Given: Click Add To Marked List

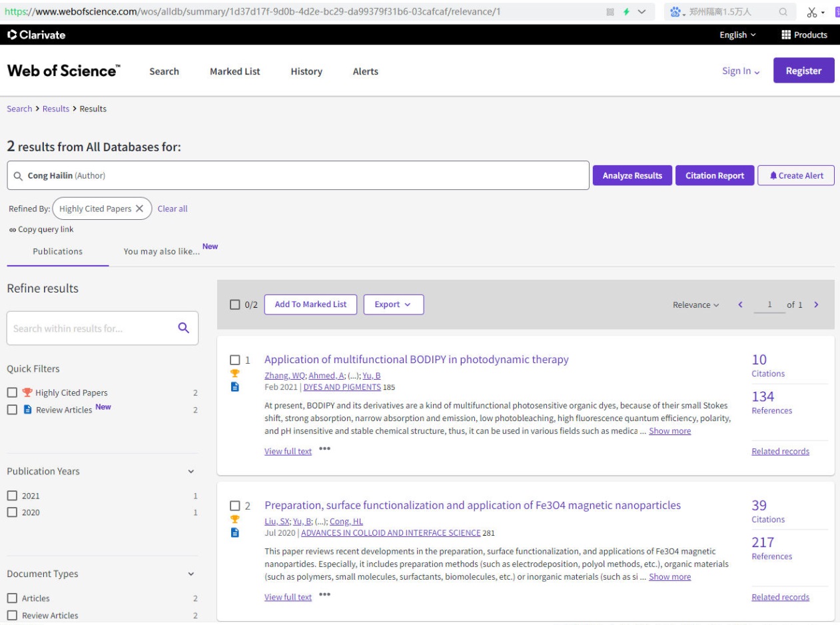Looking at the screenshot, I should tap(310, 305).
